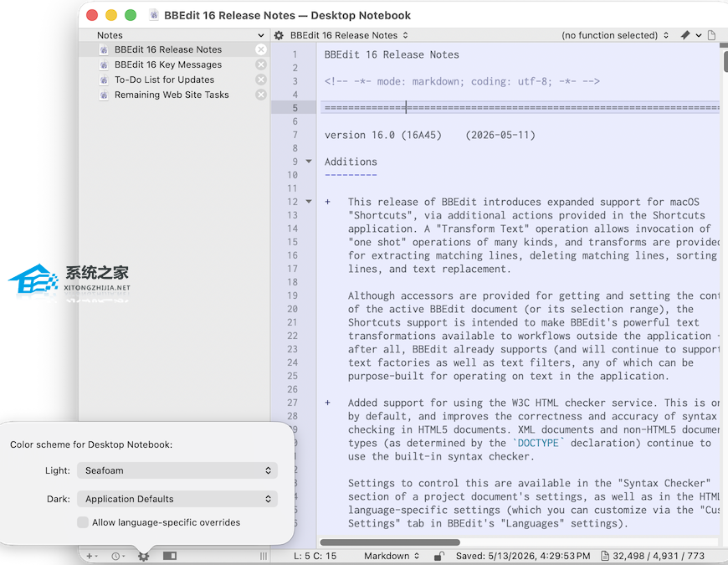Toggle the padlock lock icon in status bar
Image resolution: width=728 pixels, height=565 pixels.
[x=438, y=556]
